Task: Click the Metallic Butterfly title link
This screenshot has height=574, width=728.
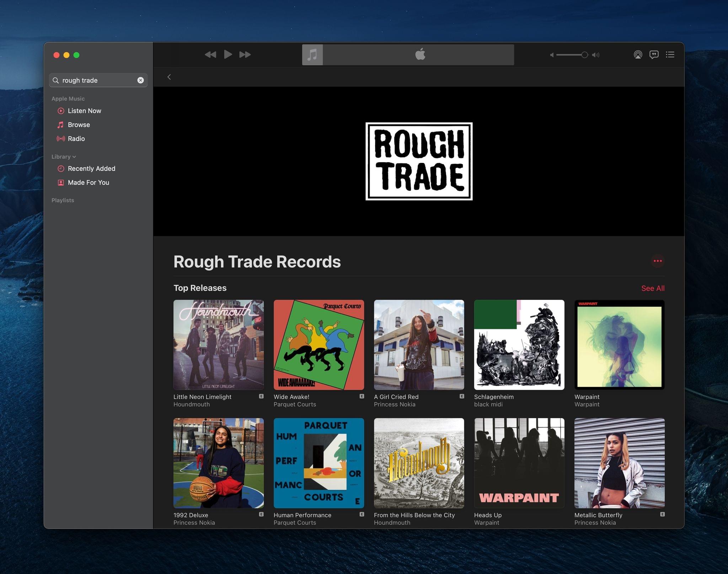Action: point(598,515)
